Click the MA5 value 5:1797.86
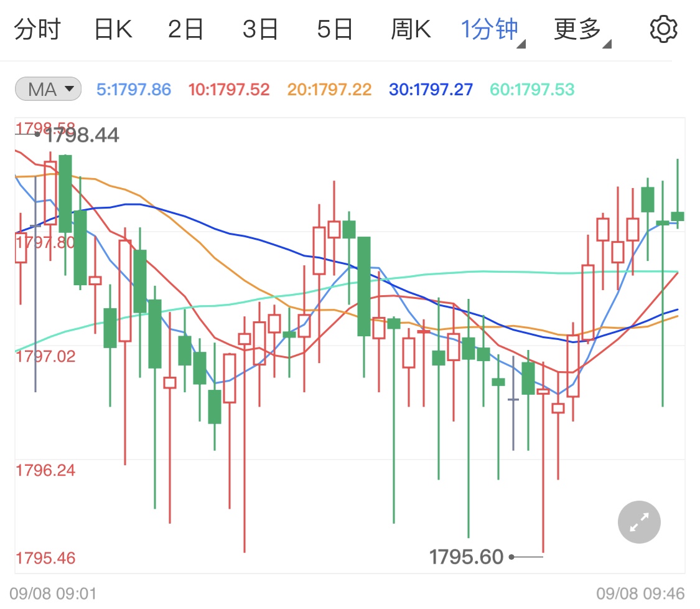The image size is (700, 609). [x=134, y=90]
